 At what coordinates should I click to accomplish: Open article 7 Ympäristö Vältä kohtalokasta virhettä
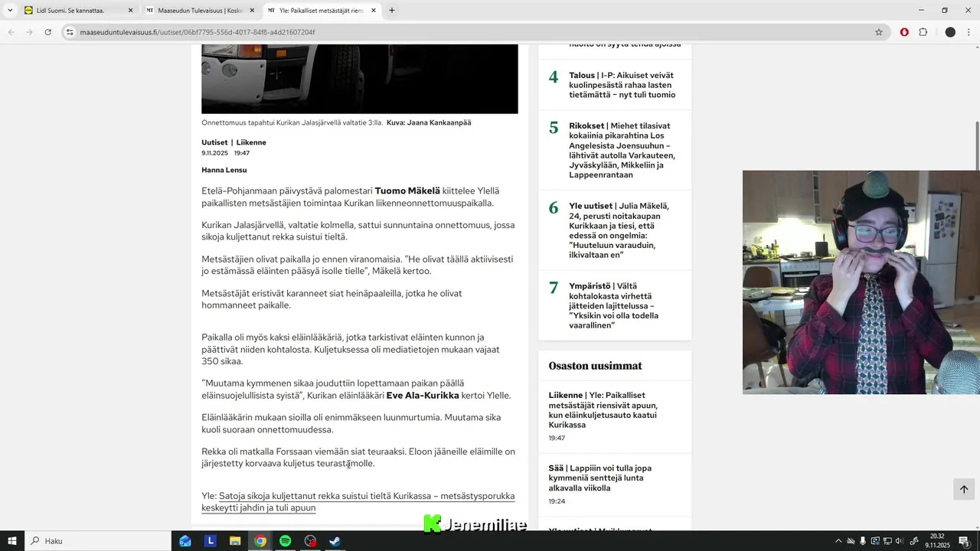(615, 305)
